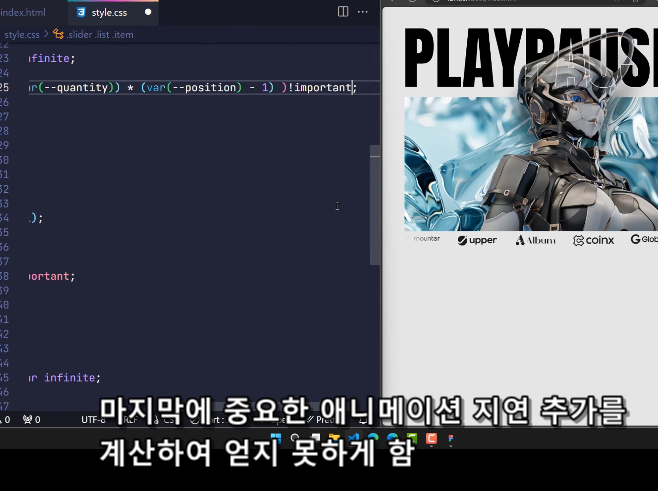This screenshot has height=491, width=658.
Task: Open the UTF-8 encoding selector
Action: pos(93,419)
